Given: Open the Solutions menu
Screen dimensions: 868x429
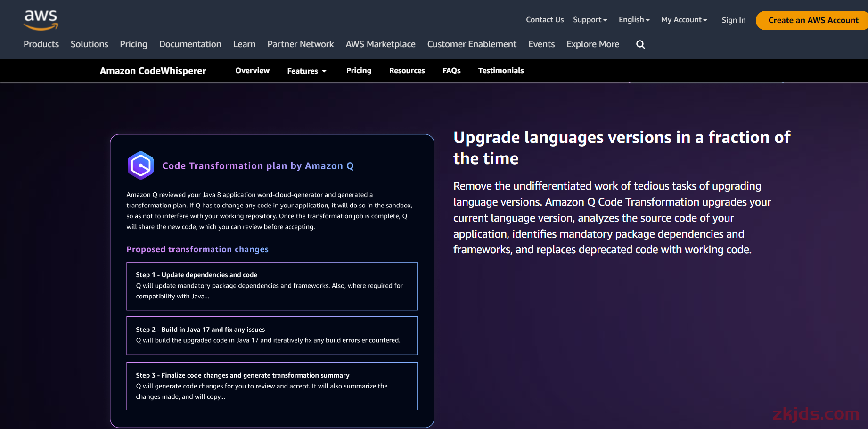Looking at the screenshot, I should [90, 44].
